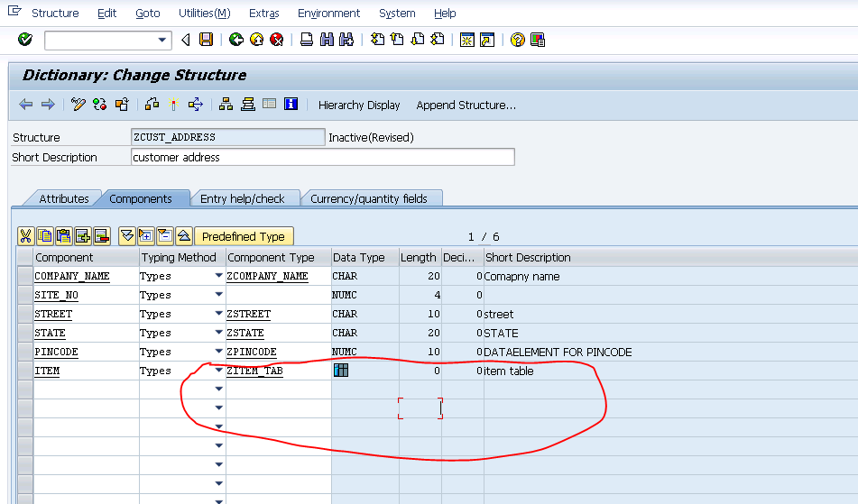
Task: Run Check with the balance-scale icon
Action: point(152,105)
